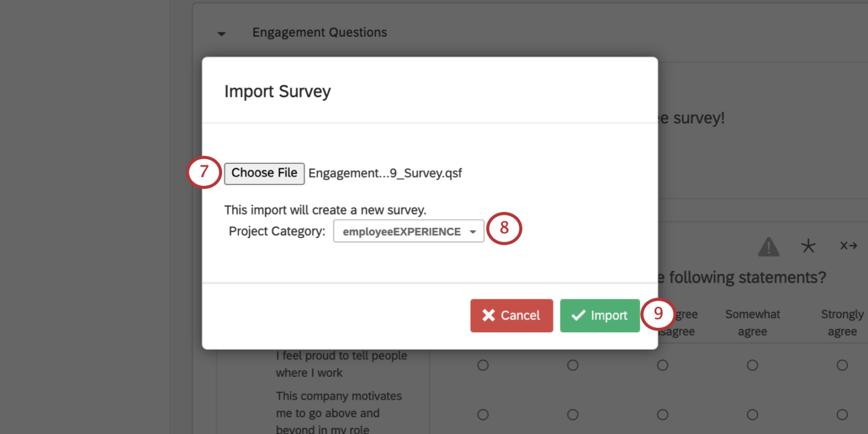Select the skip logic x-arrow icon
Viewport: 868px width, 434px height.
tap(848, 245)
